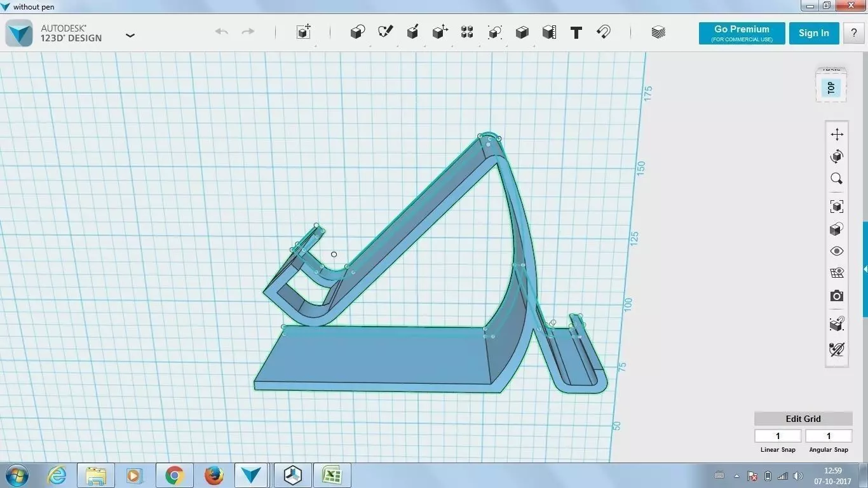Open the Sketch tool menu
This screenshot has height=488, width=868.
pos(385,32)
